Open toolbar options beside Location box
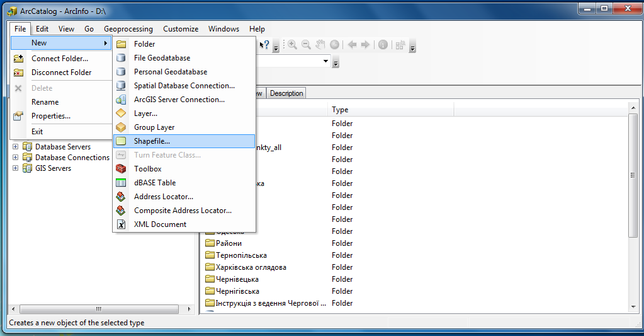 [336, 63]
